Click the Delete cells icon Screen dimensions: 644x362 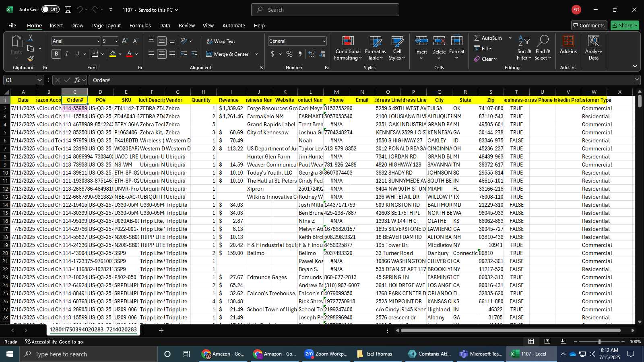[x=439, y=41]
